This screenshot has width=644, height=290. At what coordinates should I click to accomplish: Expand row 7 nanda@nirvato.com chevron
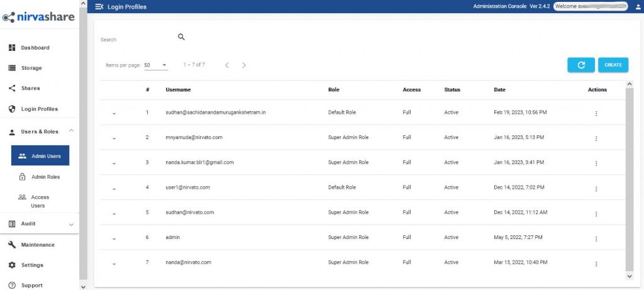[x=114, y=264]
